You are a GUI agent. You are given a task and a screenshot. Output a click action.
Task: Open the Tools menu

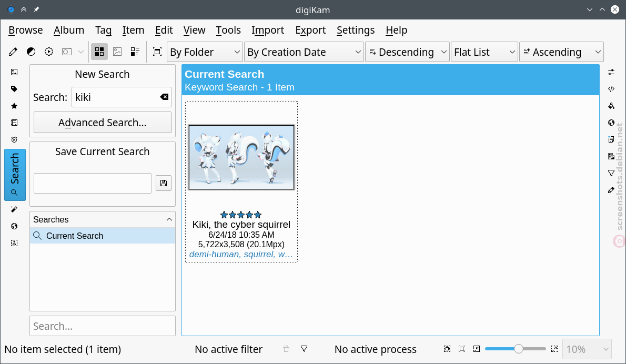[x=228, y=31]
